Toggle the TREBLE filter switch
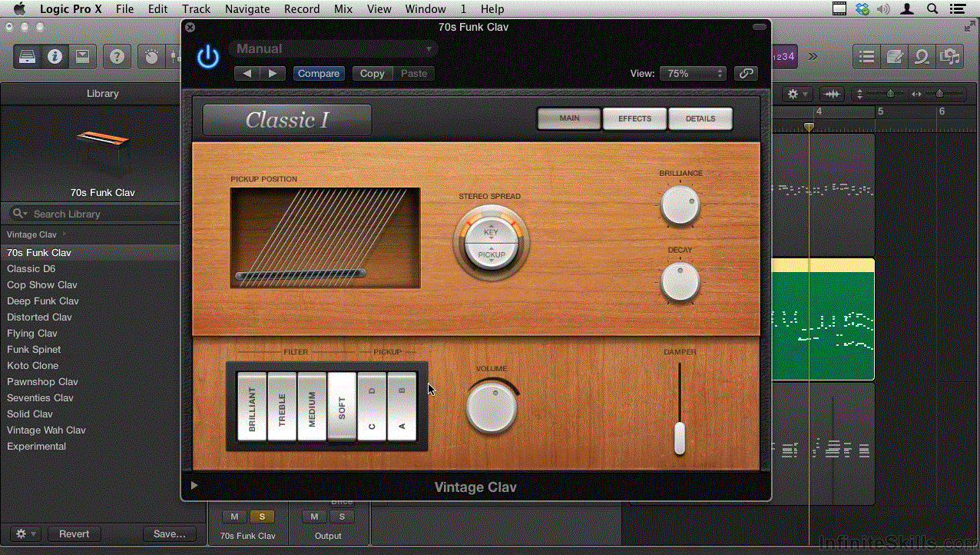Viewport: 980px width, 555px height. click(x=282, y=407)
